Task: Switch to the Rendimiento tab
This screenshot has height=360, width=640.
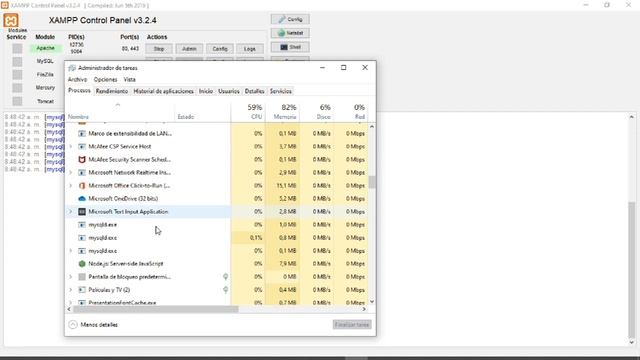Action: (x=112, y=91)
